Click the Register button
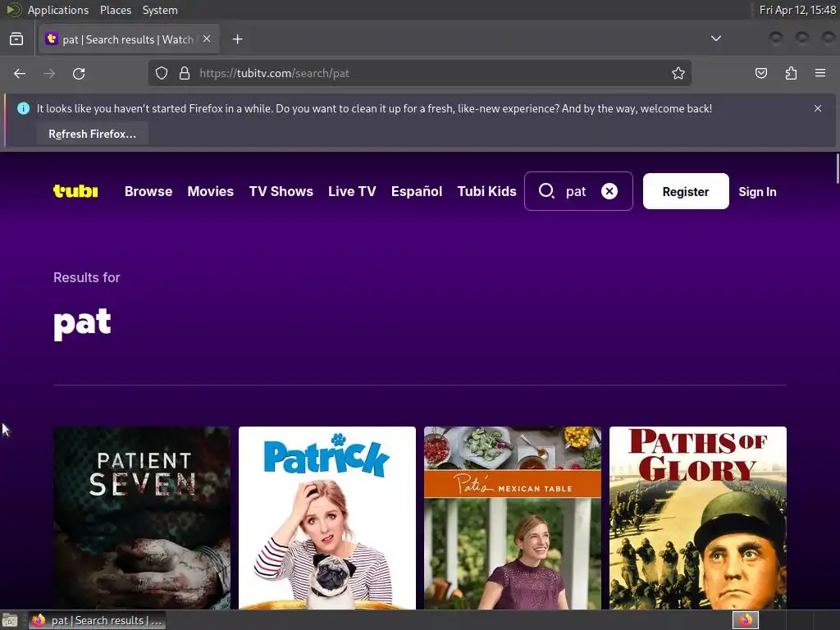The width and height of the screenshot is (840, 630). 686,191
